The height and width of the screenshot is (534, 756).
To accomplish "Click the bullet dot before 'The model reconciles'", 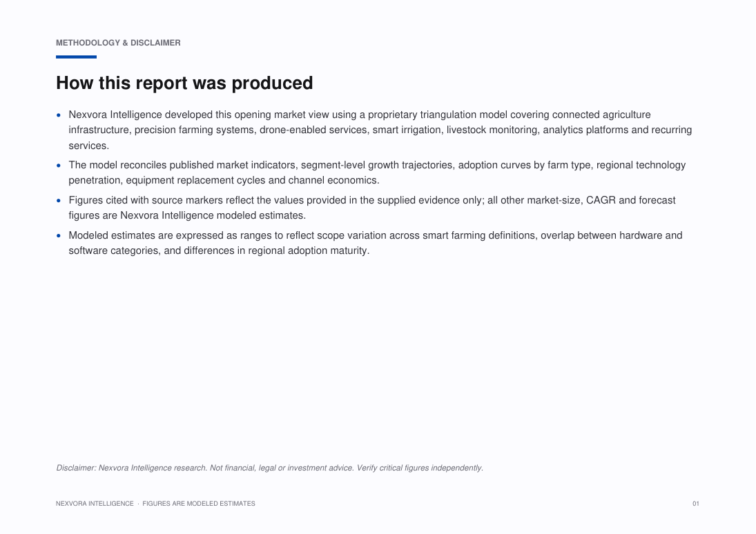I will [59, 165].
